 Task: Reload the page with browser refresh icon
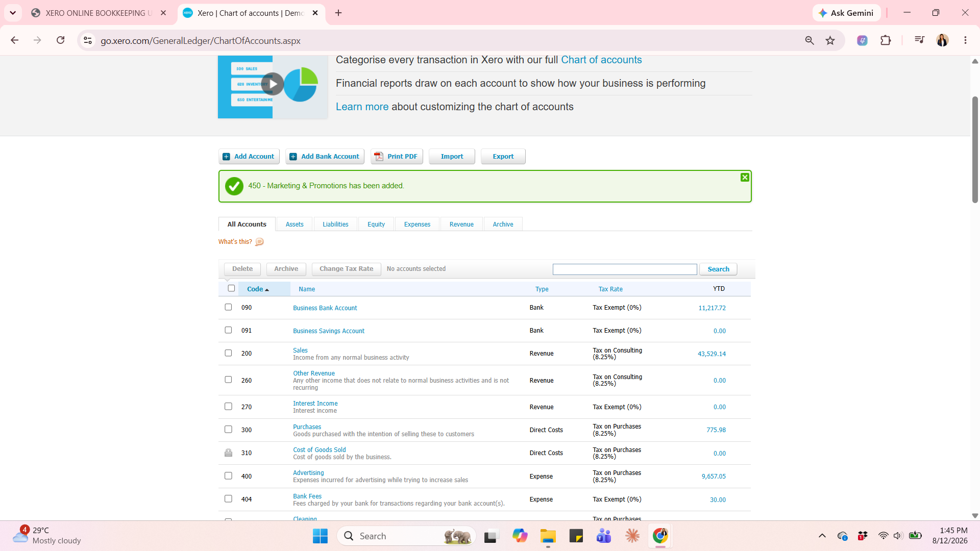click(x=60, y=40)
